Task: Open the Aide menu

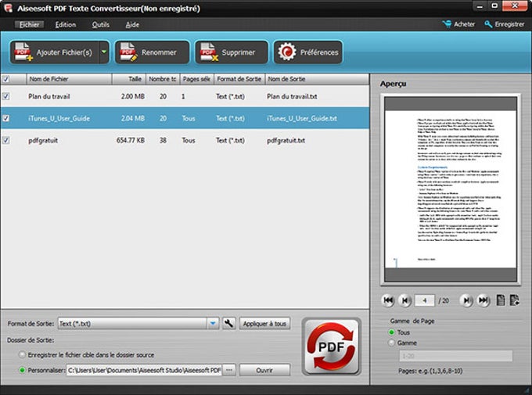Action: (132, 24)
